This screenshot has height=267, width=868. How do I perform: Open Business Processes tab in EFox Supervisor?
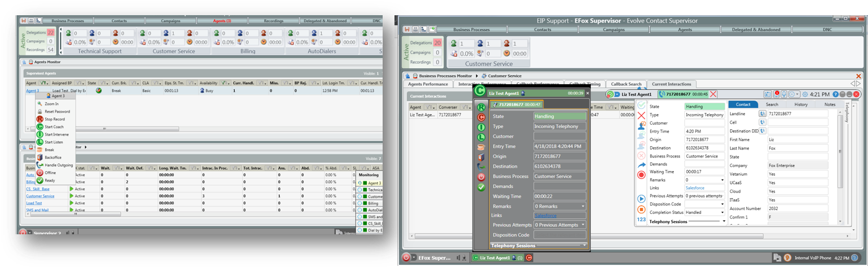tap(471, 29)
